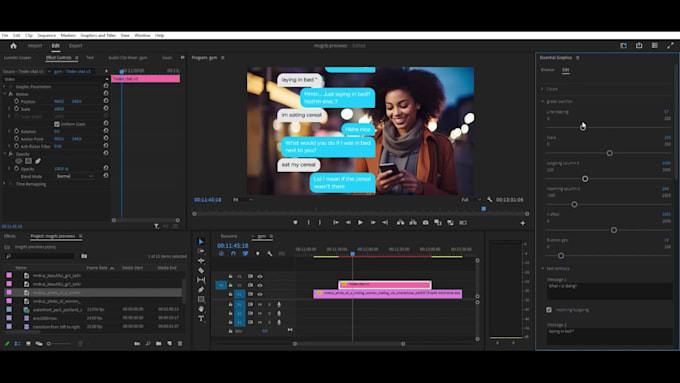Expand the Scale property
The height and width of the screenshot is (383, 680).
pos(9,108)
